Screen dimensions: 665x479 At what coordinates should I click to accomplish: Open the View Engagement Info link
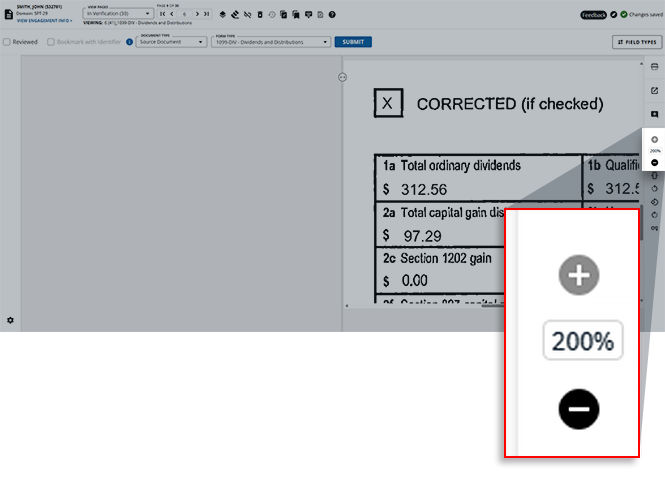[44, 20]
